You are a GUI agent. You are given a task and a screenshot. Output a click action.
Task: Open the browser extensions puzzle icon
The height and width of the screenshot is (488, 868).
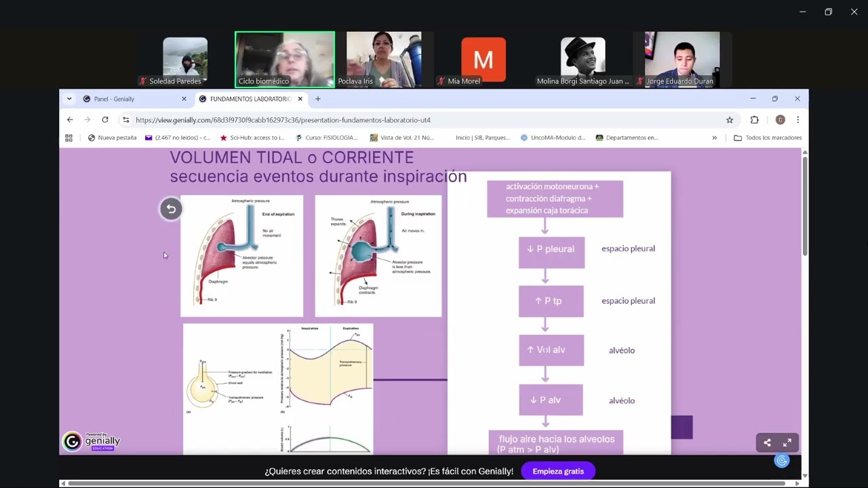754,120
